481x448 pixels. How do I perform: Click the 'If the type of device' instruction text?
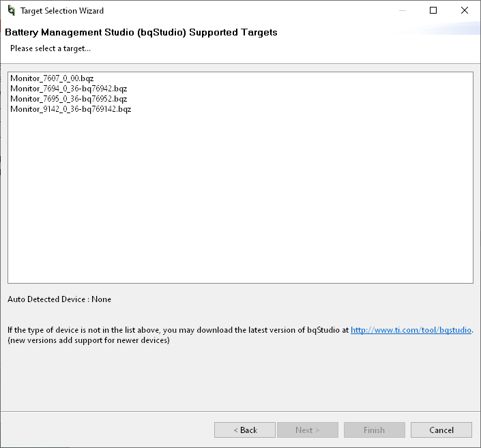(x=177, y=330)
